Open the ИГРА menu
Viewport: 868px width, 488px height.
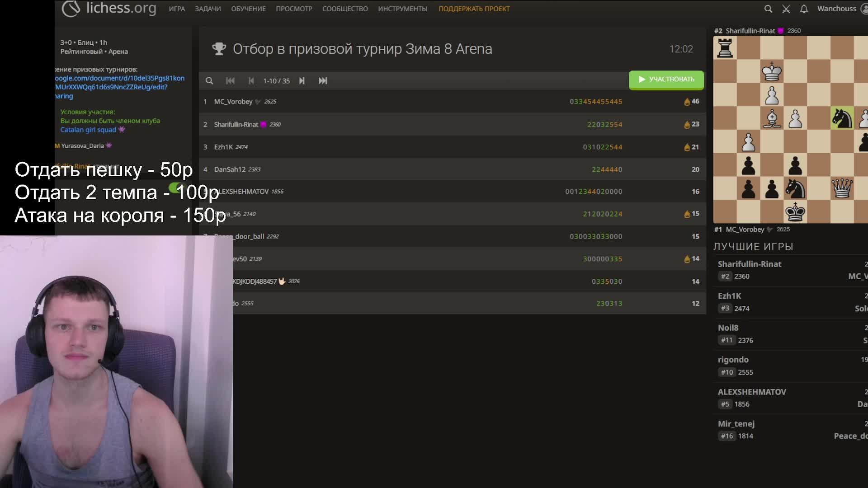(x=177, y=9)
